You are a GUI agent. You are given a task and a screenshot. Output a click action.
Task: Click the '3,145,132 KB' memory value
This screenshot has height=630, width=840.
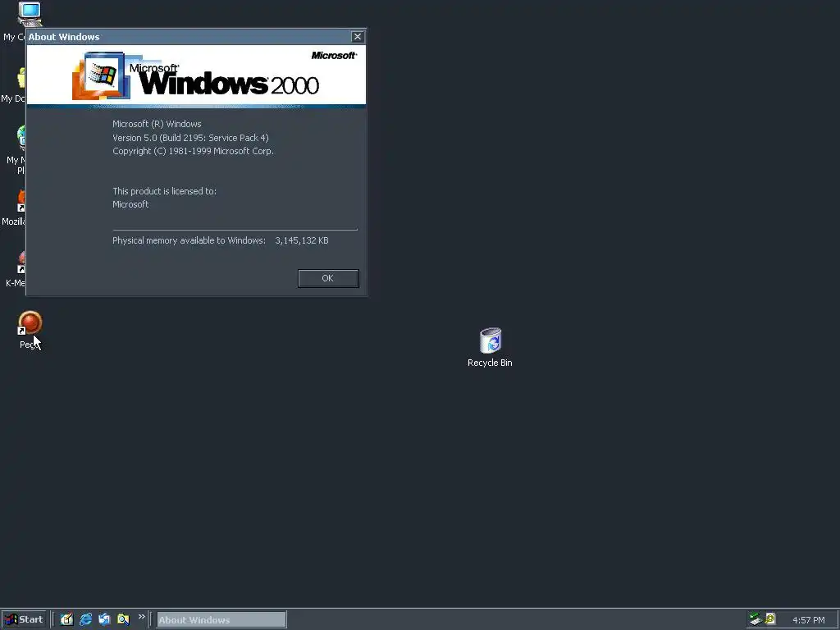coord(302,240)
